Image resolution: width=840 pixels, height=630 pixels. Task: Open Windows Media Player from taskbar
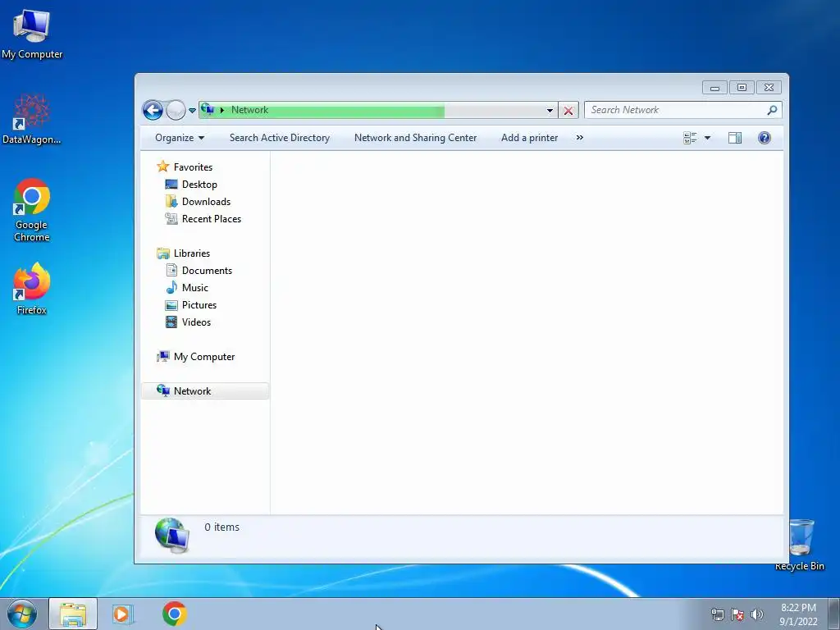[123, 614]
